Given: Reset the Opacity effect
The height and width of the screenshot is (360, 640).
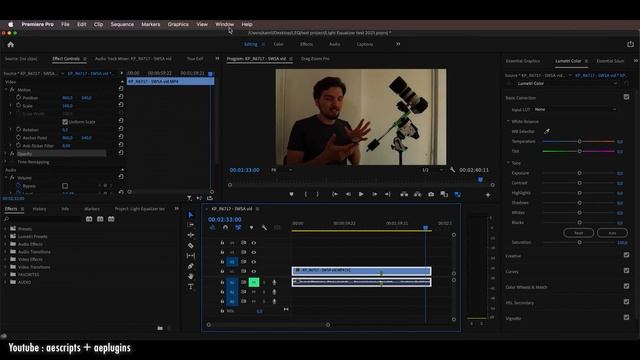Looking at the screenshot, I should [121, 153].
